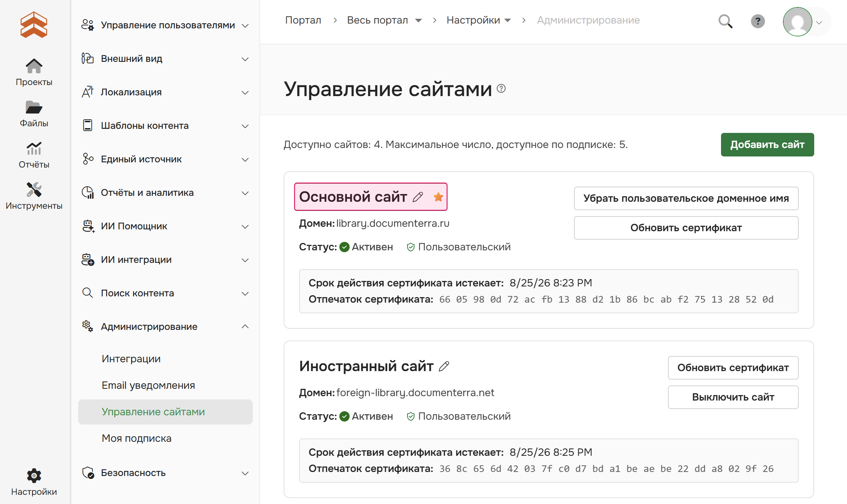
Task: Click certificate expiry 8/25/26 8:25 PM
Action: [551, 452]
